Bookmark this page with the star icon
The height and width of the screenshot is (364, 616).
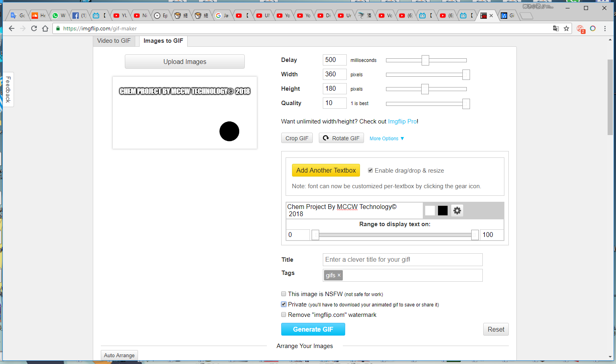[x=566, y=28]
